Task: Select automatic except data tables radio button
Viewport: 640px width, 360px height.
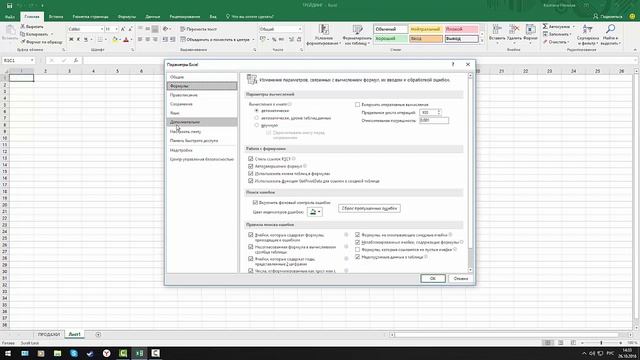Action: coord(257,118)
